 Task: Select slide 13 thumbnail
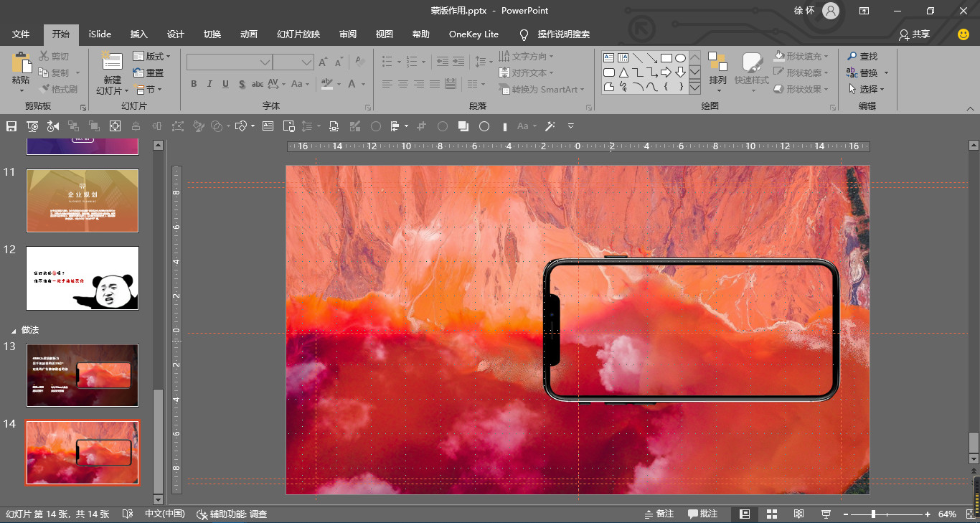point(83,375)
